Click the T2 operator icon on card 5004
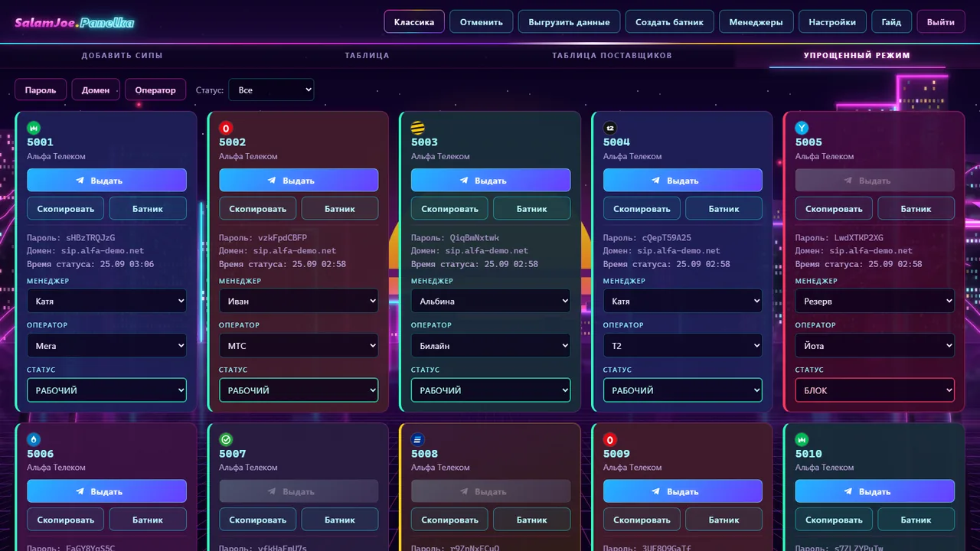 [610, 128]
